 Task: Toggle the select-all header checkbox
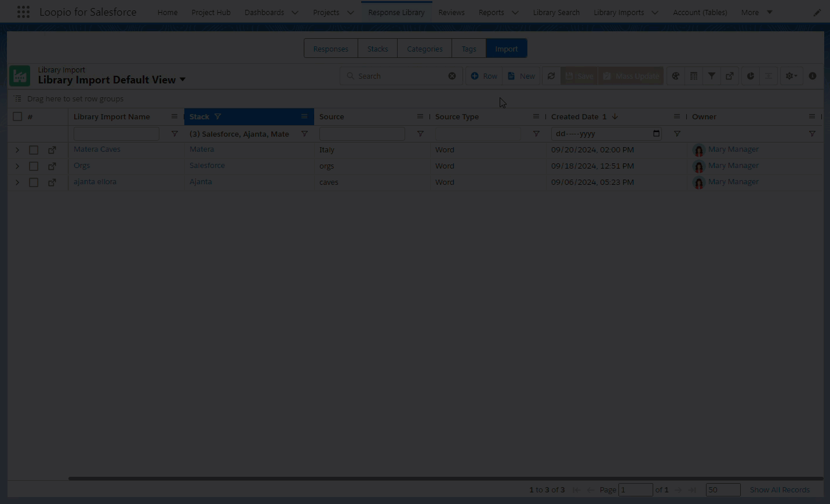tap(17, 116)
